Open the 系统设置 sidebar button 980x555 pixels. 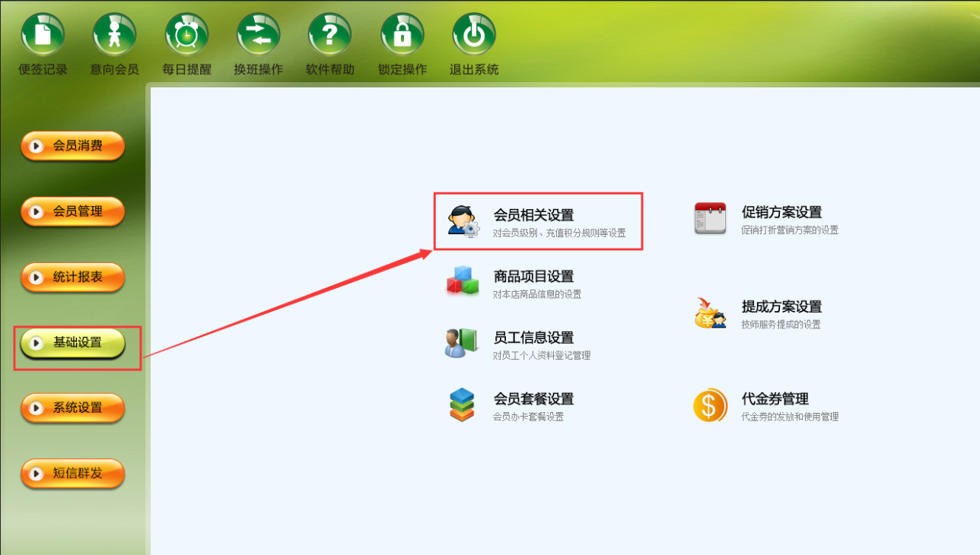coord(72,408)
